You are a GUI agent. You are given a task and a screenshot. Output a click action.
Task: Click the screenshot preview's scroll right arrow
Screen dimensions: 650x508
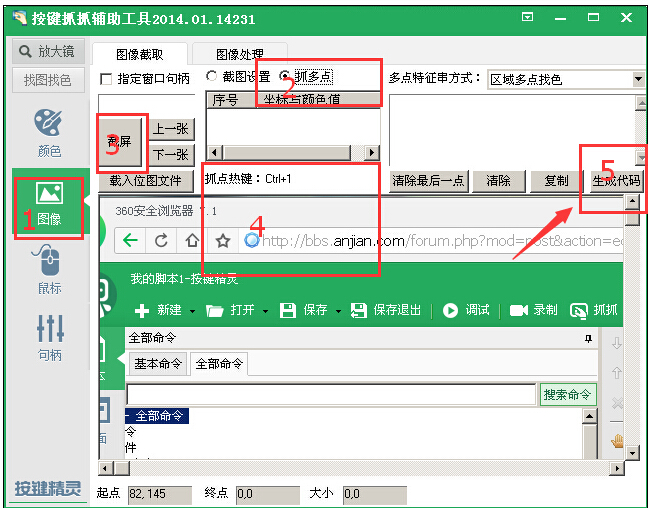pyautogui.click(x=616, y=469)
